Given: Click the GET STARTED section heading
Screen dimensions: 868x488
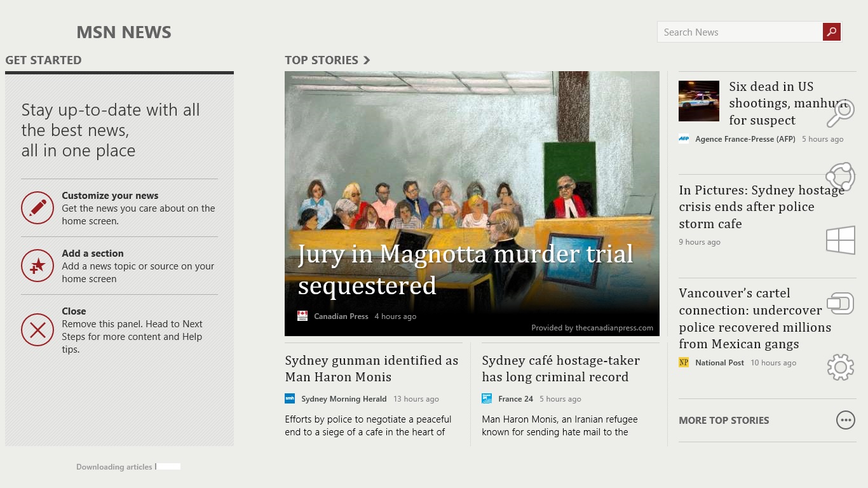Looking at the screenshot, I should click(43, 60).
